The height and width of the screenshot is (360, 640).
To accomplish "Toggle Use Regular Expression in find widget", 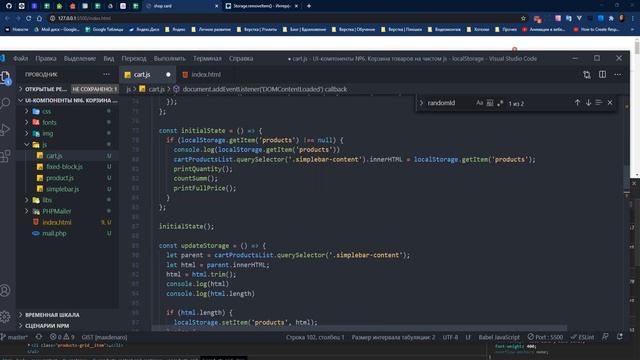I will (x=500, y=103).
